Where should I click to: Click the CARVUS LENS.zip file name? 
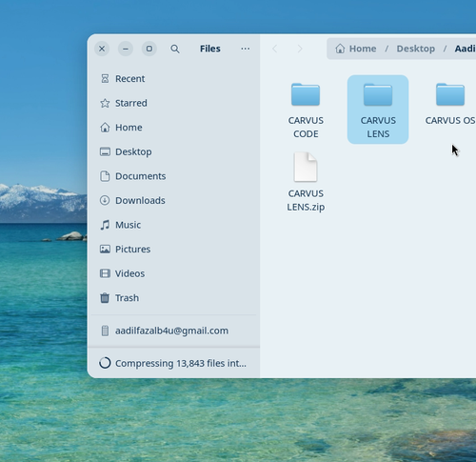coord(306,200)
